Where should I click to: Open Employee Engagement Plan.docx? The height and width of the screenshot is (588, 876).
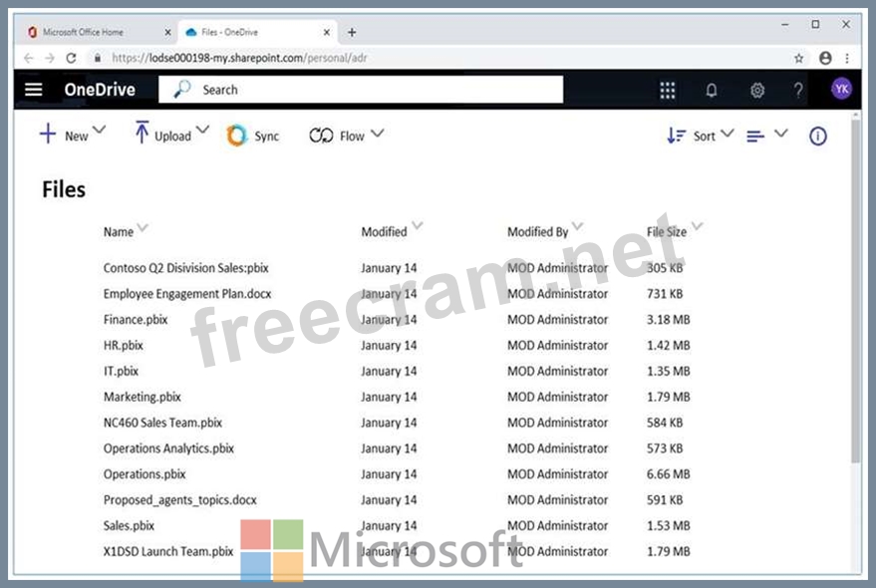click(x=187, y=293)
